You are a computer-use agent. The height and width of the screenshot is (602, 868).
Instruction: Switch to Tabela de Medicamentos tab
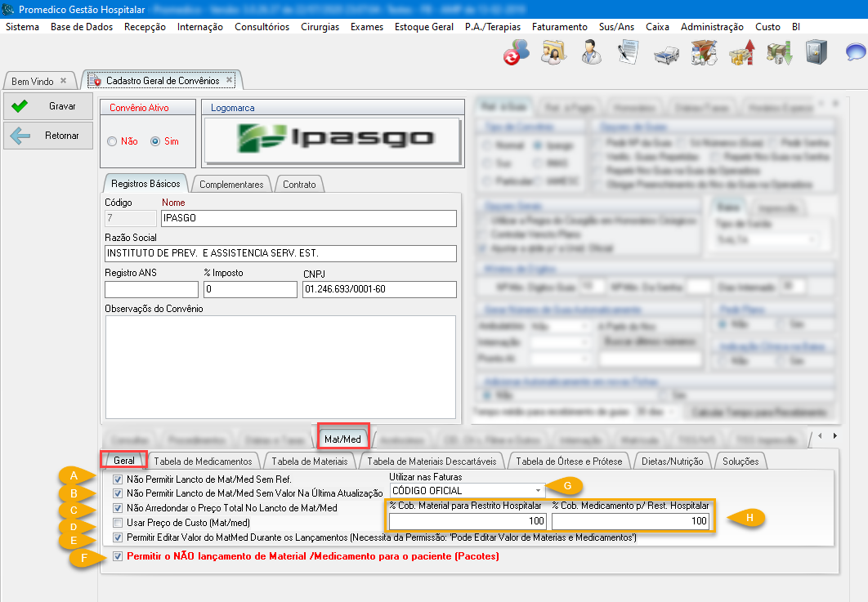point(203,462)
